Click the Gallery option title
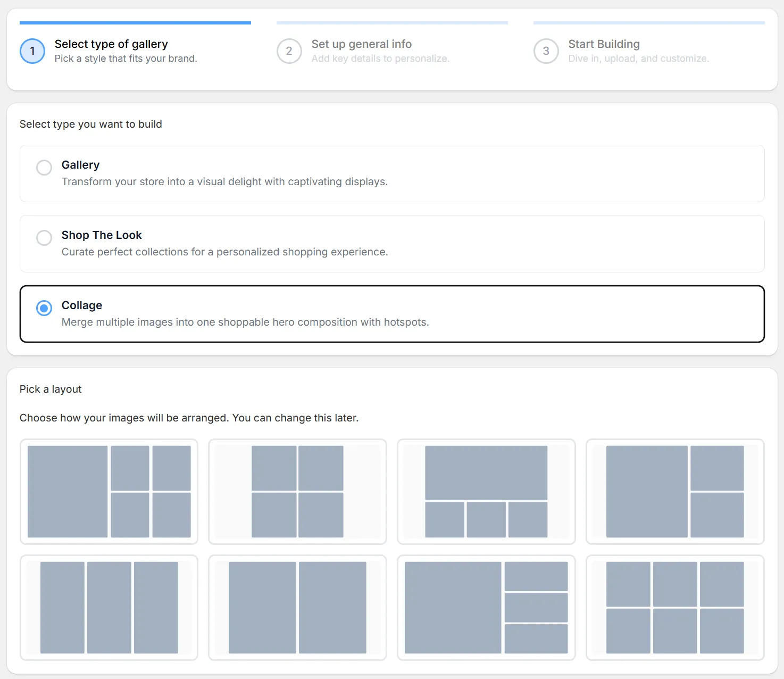The height and width of the screenshot is (679, 784). [x=80, y=165]
